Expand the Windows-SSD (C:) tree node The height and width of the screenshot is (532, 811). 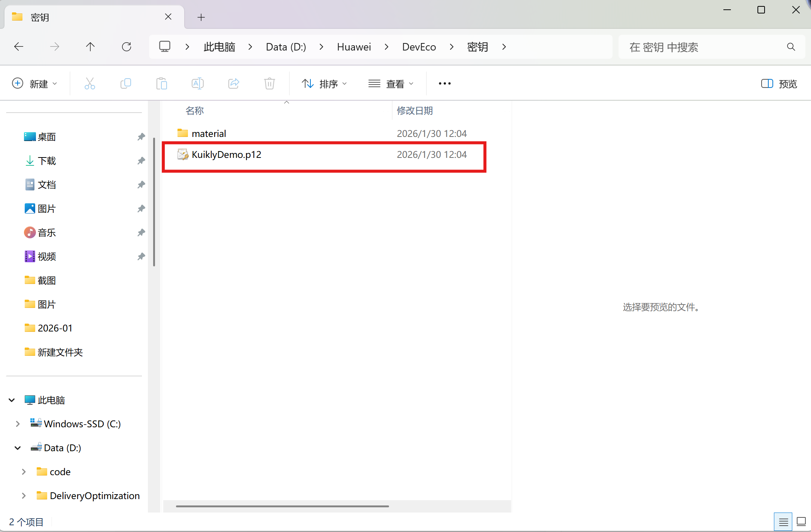click(x=18, y=424)
